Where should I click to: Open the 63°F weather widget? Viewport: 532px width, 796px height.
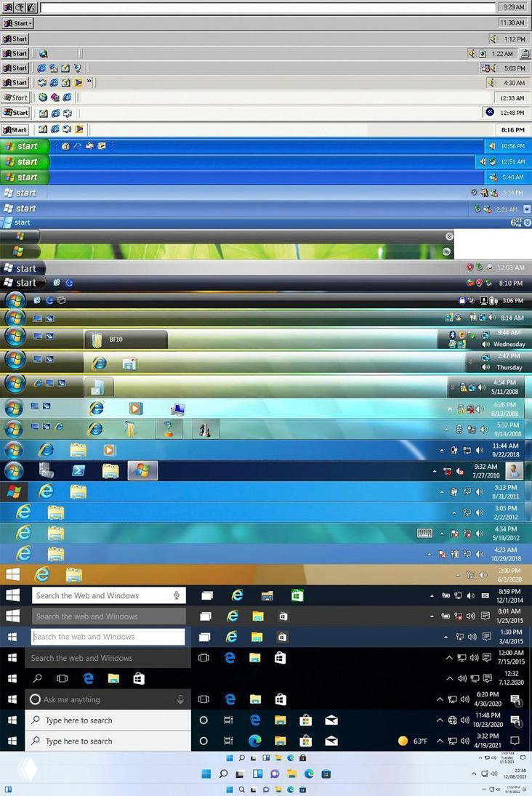(413, 741)
